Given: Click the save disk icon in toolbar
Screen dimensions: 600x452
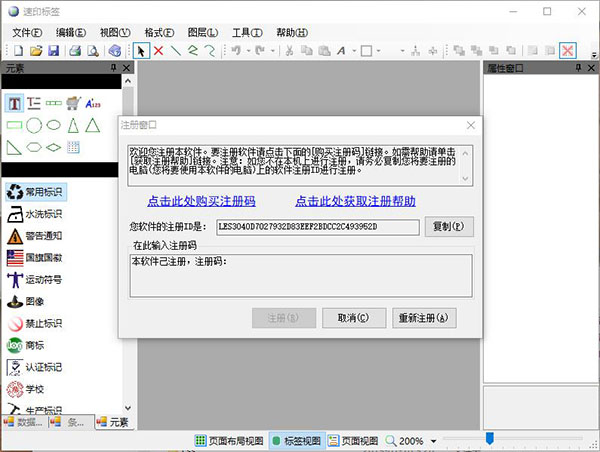Looking at the screenshot, I should (53, 50).
